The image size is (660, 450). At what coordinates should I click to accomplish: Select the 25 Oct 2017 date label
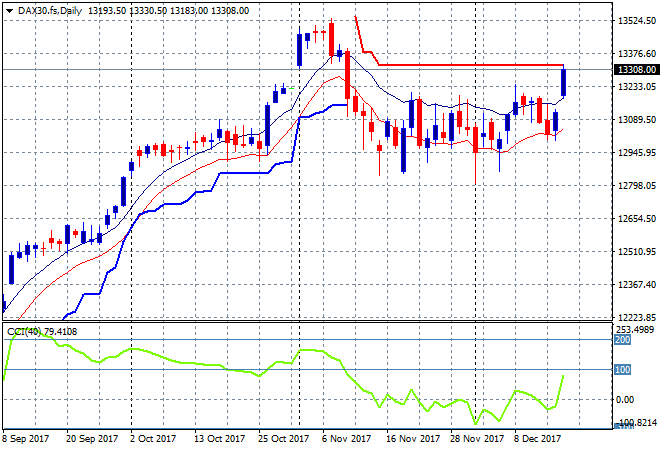click(x=283, y=439)
